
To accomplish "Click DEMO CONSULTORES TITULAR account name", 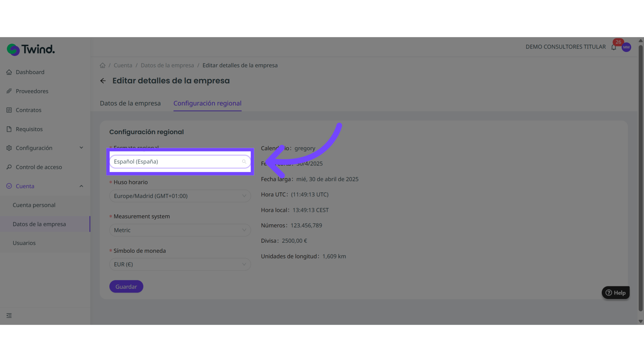I will pos(566,47).
